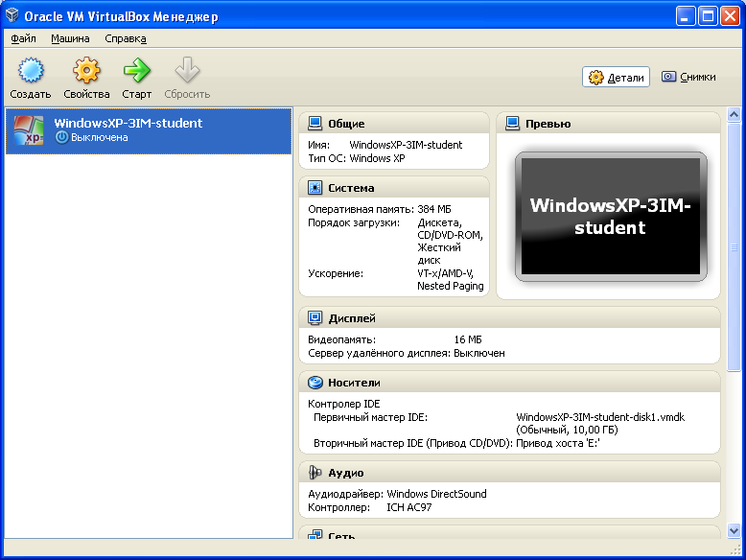The width and height of the screenshot is (746, 560).
Task: Click Дискета boot order value
Action: 439,222
